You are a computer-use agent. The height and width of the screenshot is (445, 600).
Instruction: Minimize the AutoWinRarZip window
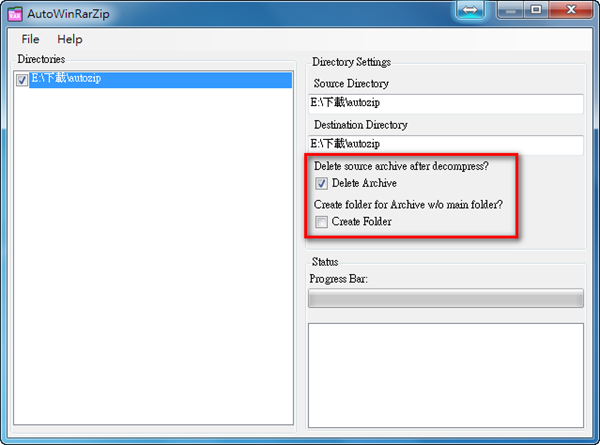pos(510,10)
